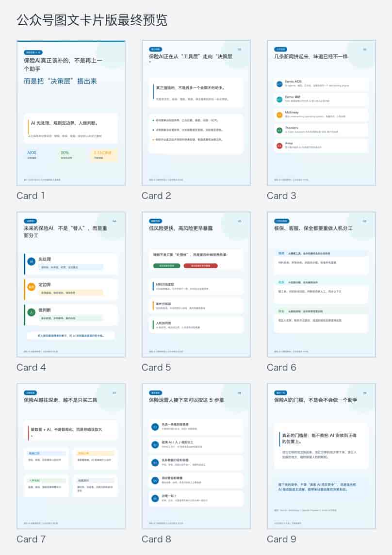Click the heading 保险运营人接下来可以按这 5 步推
Image resolution: width=392 pixels, height=555 pixels.
(186, 400)
